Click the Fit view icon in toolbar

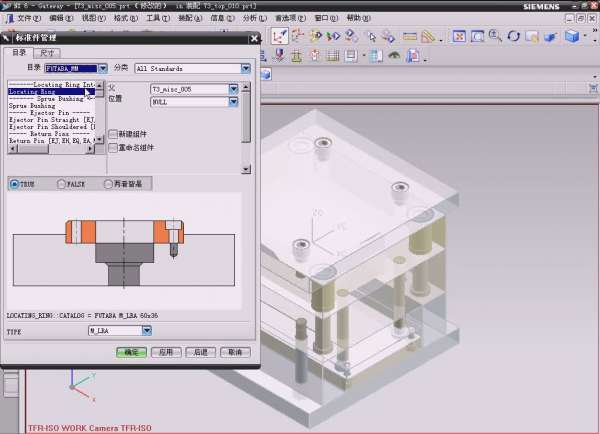coord(459,36)
